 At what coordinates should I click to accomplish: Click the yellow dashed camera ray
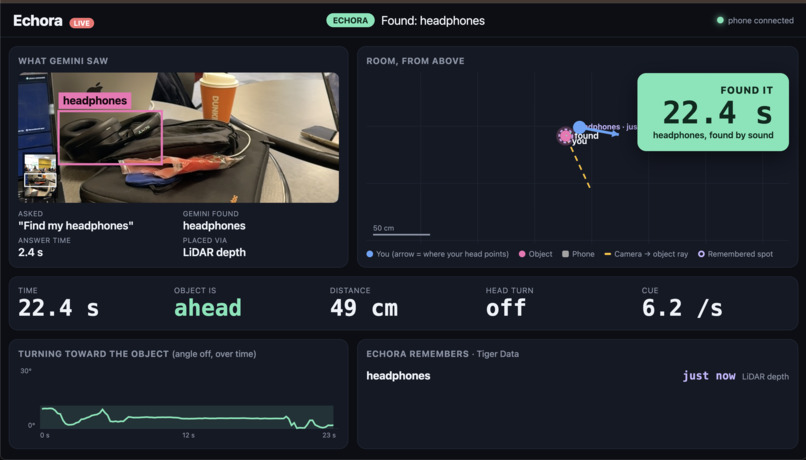point(580,168)
